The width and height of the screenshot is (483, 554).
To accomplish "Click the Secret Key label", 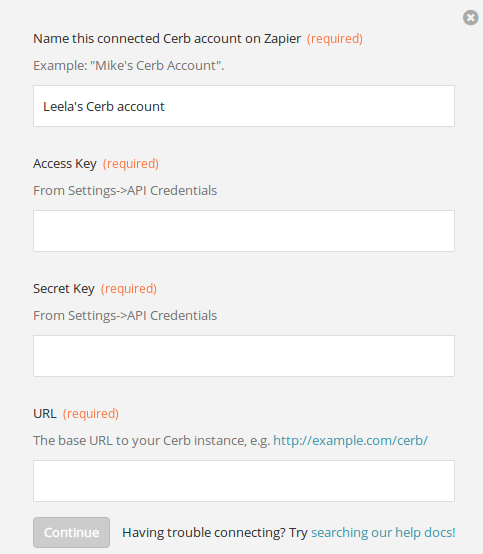I will pyautogui.click(x=64, y=289).
